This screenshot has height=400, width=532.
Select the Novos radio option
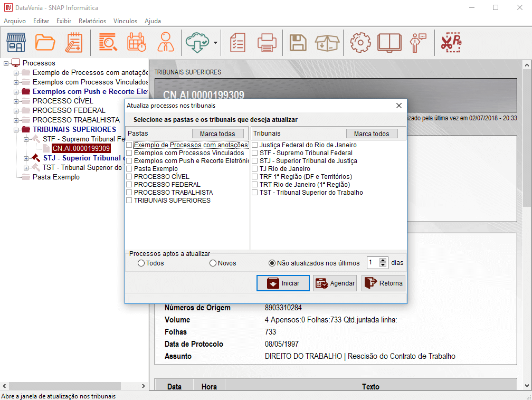tap(213, 263)
